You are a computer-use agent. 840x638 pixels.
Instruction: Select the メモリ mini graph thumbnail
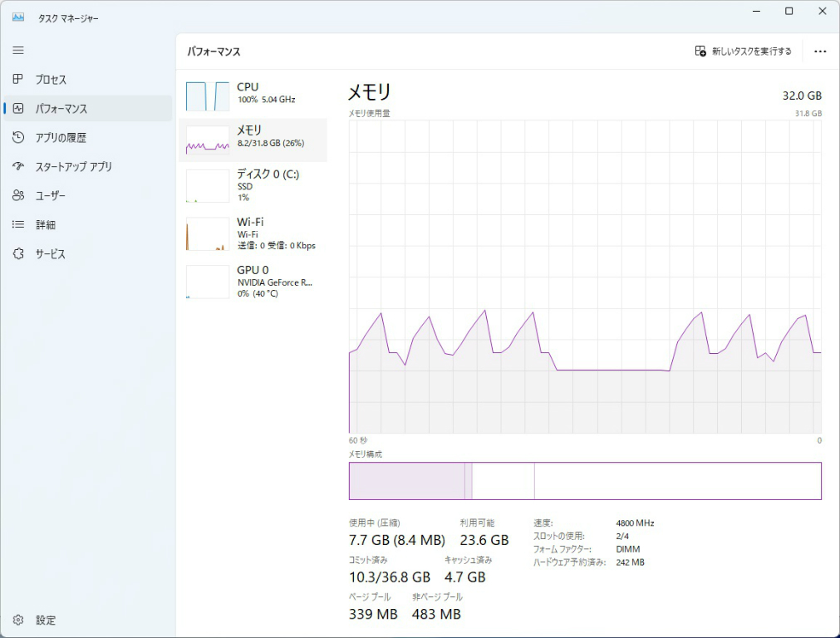pos(208,140)
